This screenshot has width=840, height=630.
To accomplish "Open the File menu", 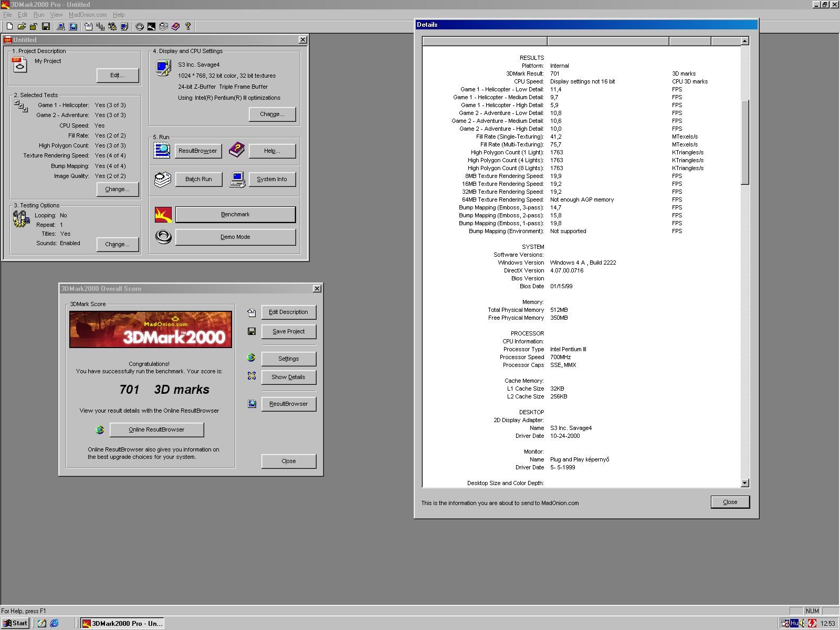I will tap(7, 15).
